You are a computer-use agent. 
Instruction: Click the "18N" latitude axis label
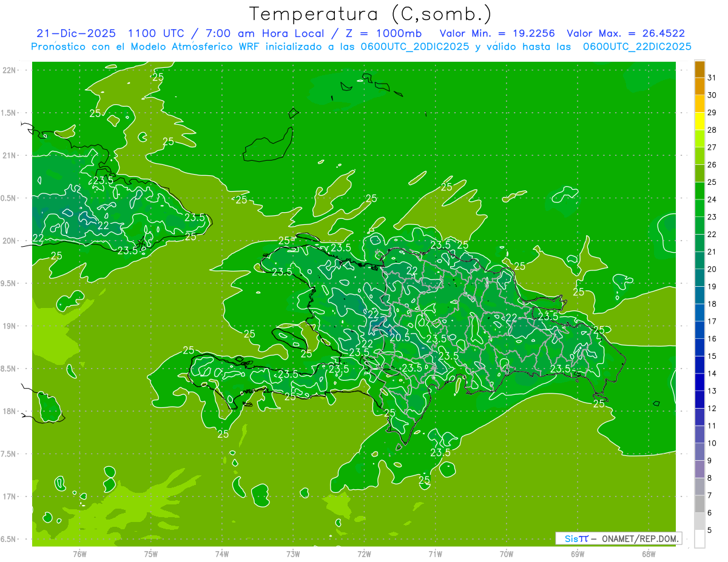[x=10, y=411]
